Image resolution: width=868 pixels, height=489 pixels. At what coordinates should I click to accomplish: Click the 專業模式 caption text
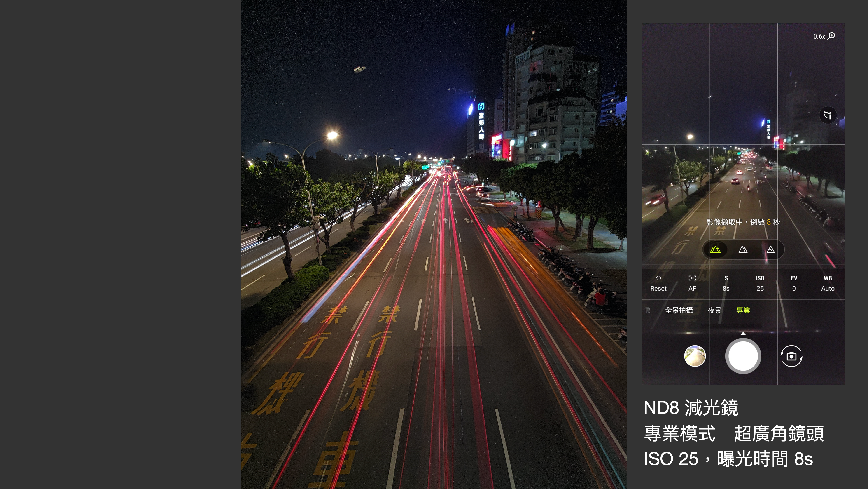tap(679, 433)
